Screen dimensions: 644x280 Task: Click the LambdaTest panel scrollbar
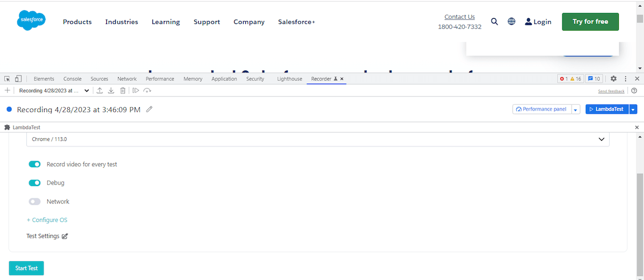click(x=640, y=225)
